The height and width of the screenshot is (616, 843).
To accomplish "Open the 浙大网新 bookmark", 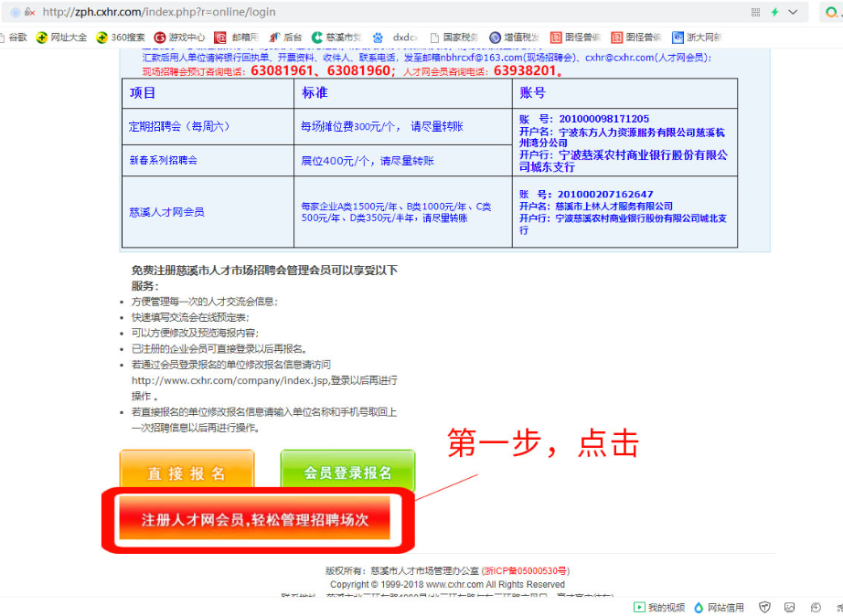I will click(x=698, y=37).
